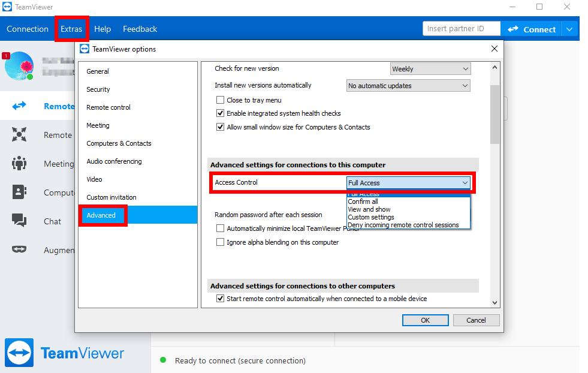
Task: Close the TeamViewer options dialog
Action: pos(494,49)
